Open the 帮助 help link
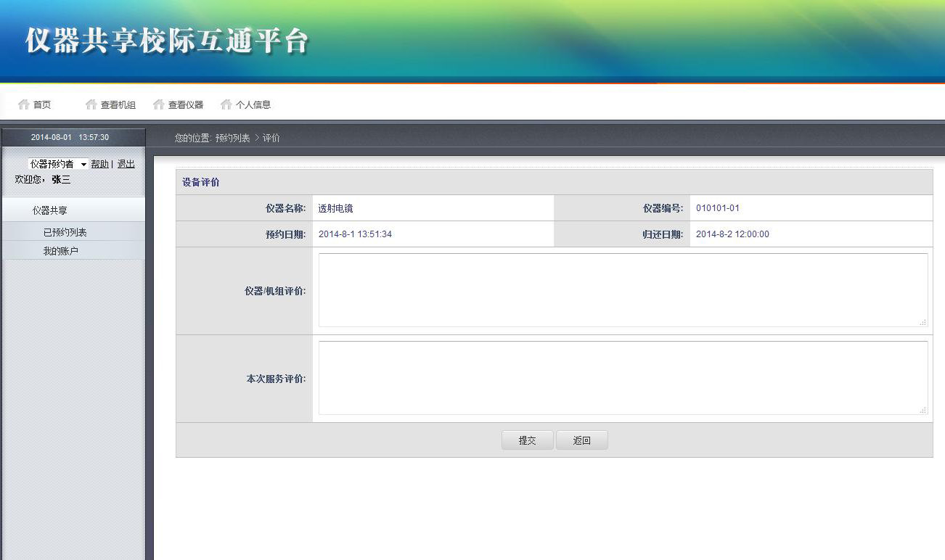 pos(99,164)
